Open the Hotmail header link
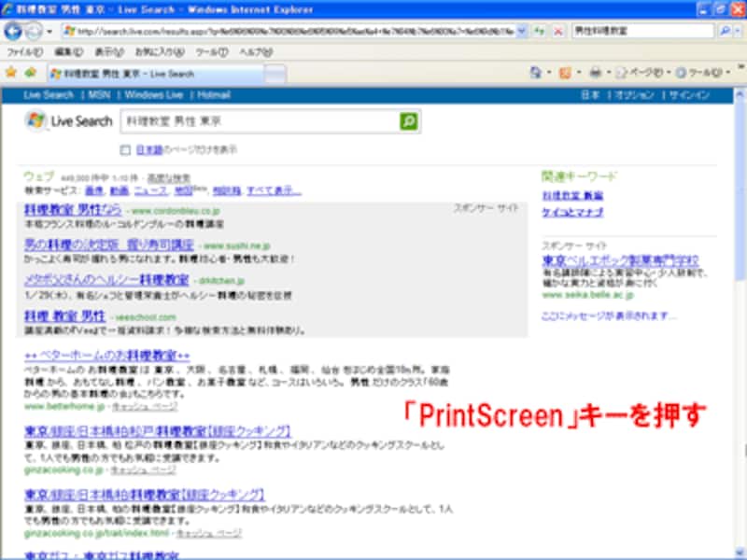The width and height of the screenshot is (747, 560). tap(214, 95)
